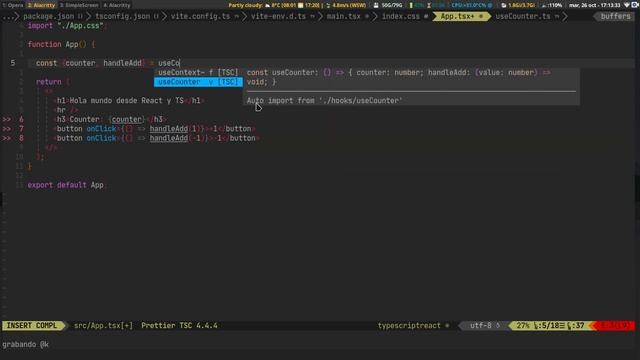The image size is (640, 360).
Task: Choose the highlighted useCounter completion entry
Action: coord(198,82)
